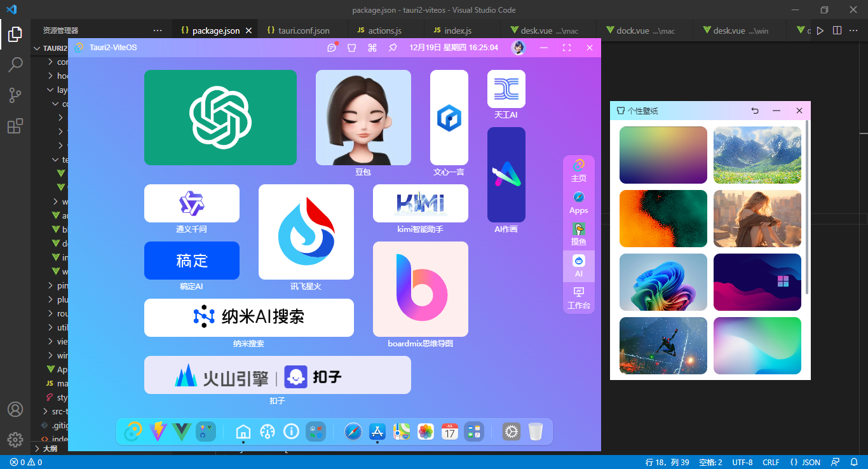
Task: Launch 纳米AI搜索 from the desktop
Action: click(x=249, y=317)
